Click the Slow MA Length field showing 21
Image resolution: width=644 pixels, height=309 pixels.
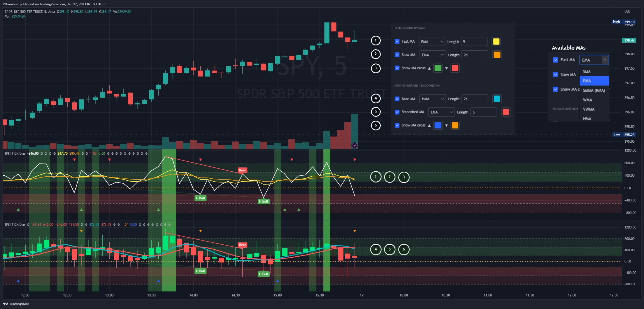tap(475, 55)
